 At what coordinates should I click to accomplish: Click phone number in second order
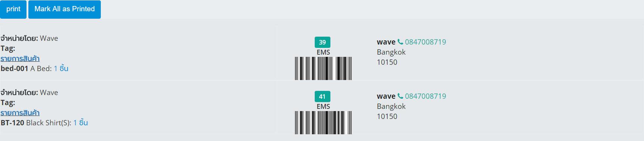(426, 96)
